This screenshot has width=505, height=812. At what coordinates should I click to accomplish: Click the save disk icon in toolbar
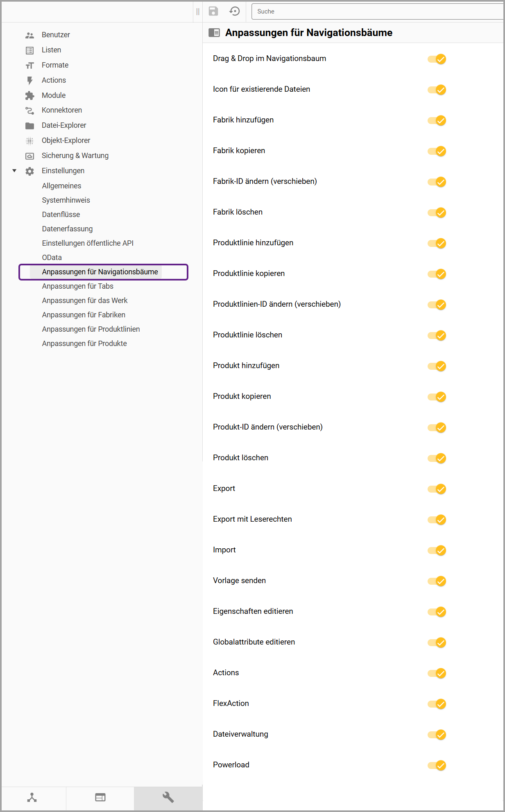click(x=213, y=11)
